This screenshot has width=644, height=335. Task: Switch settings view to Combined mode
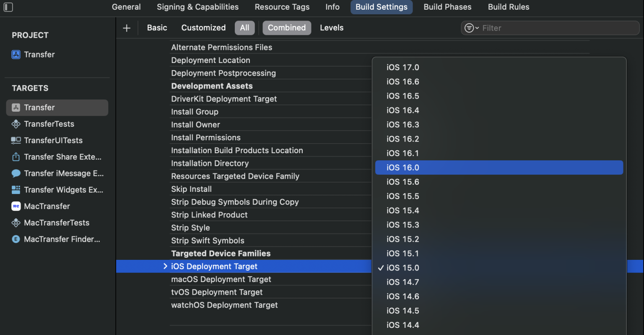point(287,28)
